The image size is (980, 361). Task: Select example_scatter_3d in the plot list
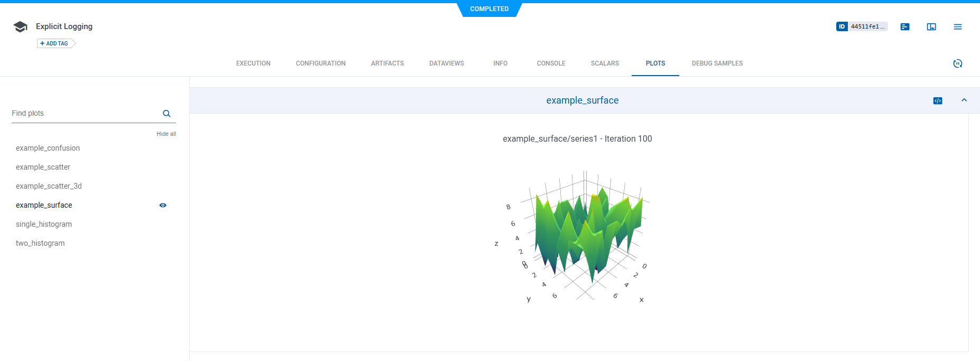point(49,186)
